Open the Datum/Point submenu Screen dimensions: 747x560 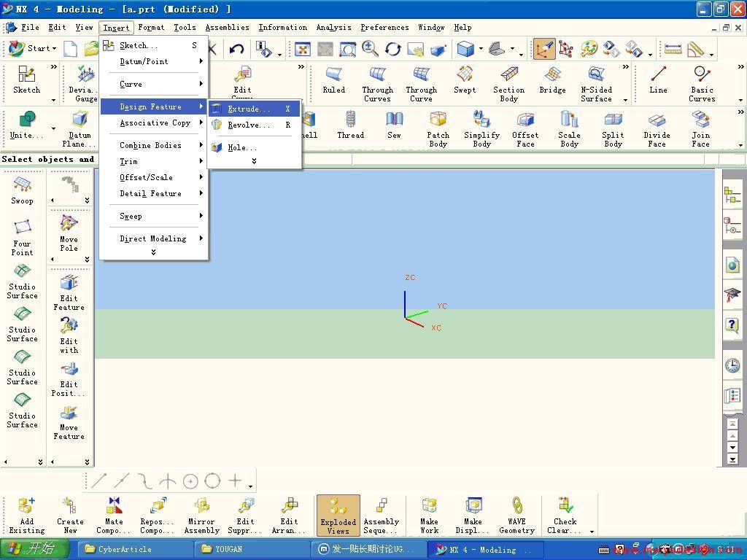point(154,61)
